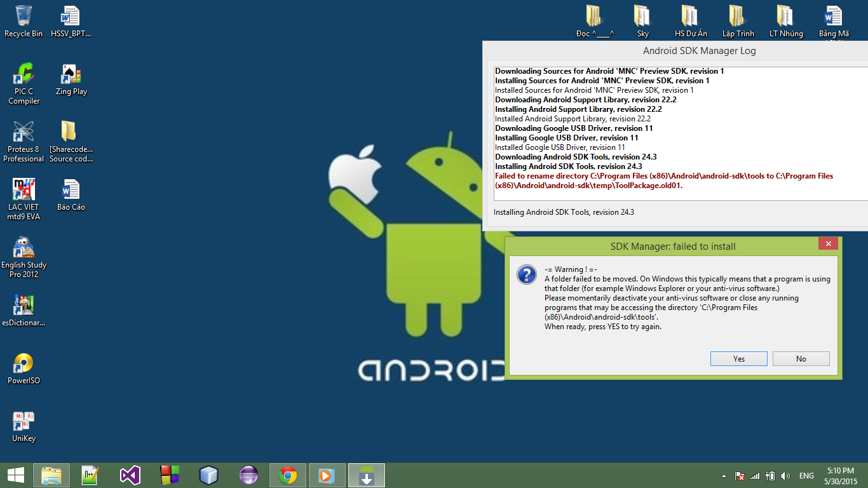Click the Windows Start button
The height and width of the screenshot is (488, 868).
15,475
